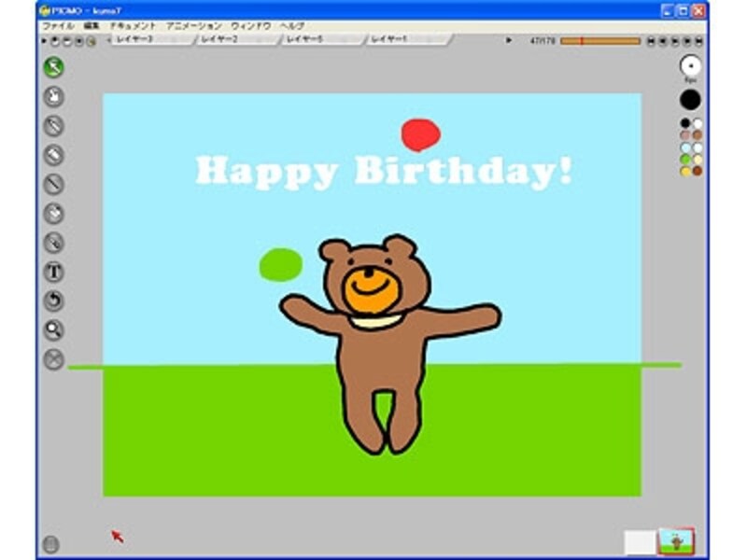The height and width of the screenshot is (560, 747).
Task: Step forward one frame button
Action: (674, 41)
